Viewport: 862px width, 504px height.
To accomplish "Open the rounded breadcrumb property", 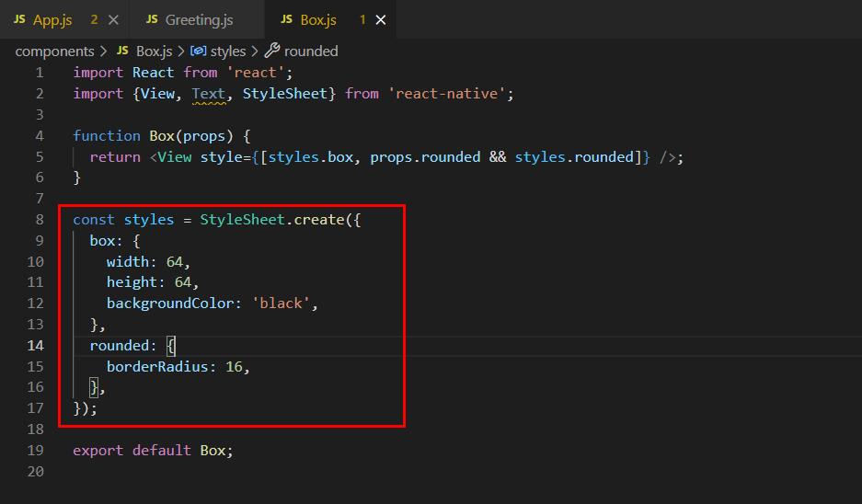I will tap(311, 52).
